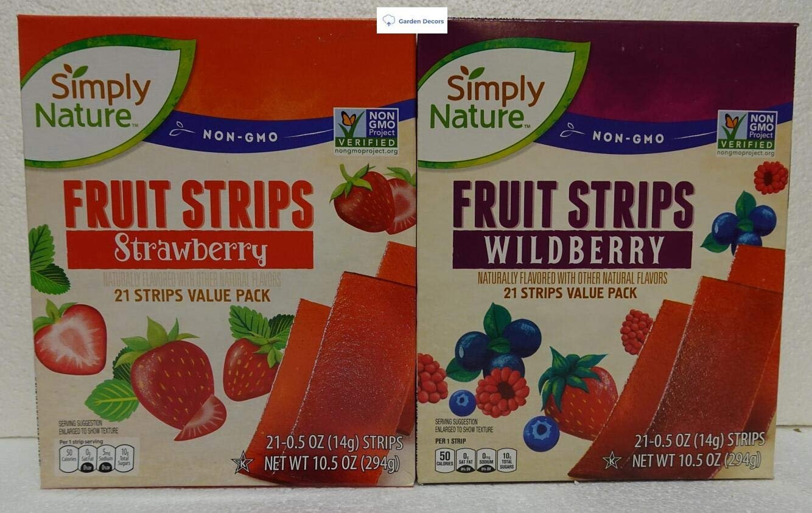This screenshot has height=513, width=812.
Task: Click the Garden Decors cloud logo icon
Action: pos(388,21)
